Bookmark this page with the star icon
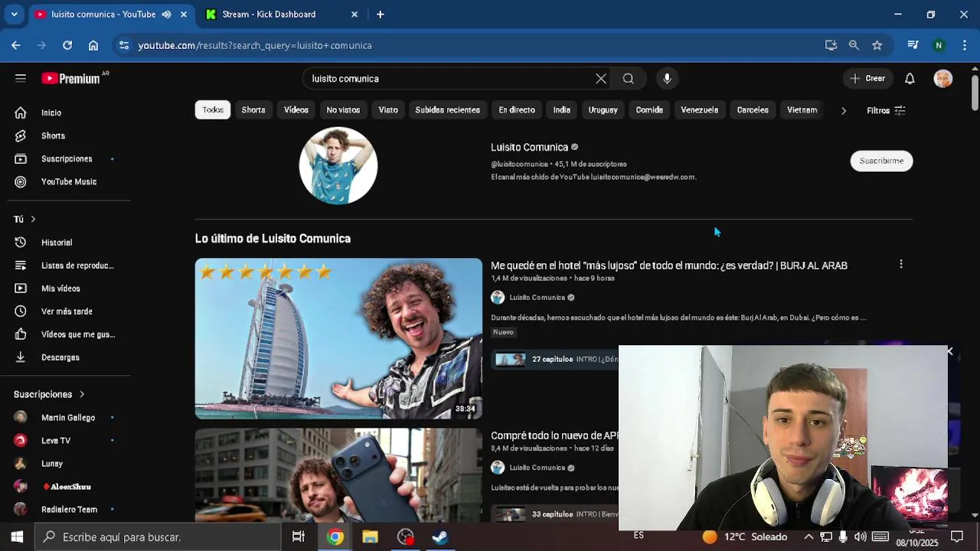This screenshot has width=980, height=551. coord(877,45)
